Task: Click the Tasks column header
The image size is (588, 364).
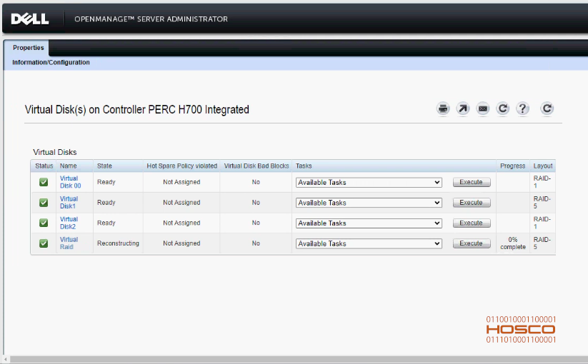Action: click(304, 166)
